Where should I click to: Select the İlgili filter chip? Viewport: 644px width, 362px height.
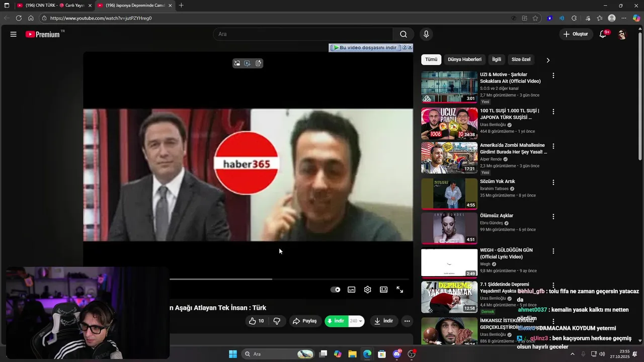pos(497,59)
